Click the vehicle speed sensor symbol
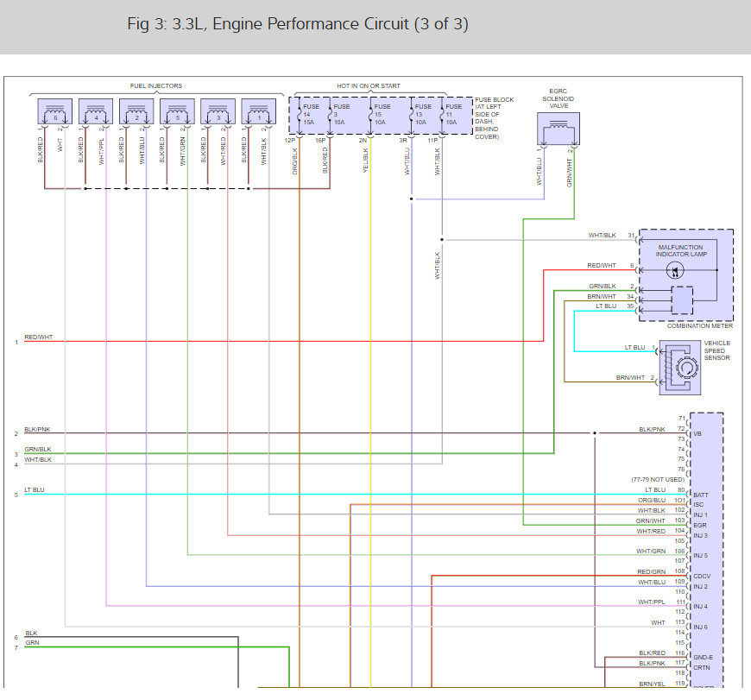 (680, 368)
